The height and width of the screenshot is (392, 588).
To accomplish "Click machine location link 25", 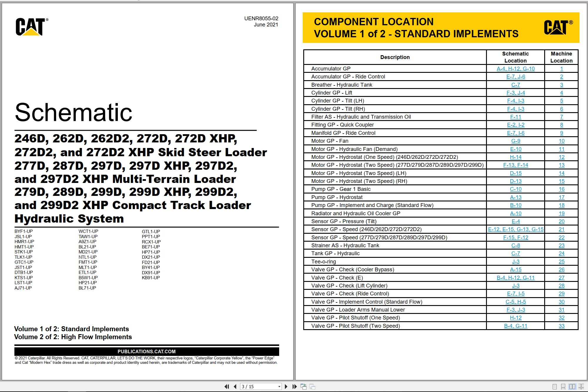I will (x=561, y=262).
